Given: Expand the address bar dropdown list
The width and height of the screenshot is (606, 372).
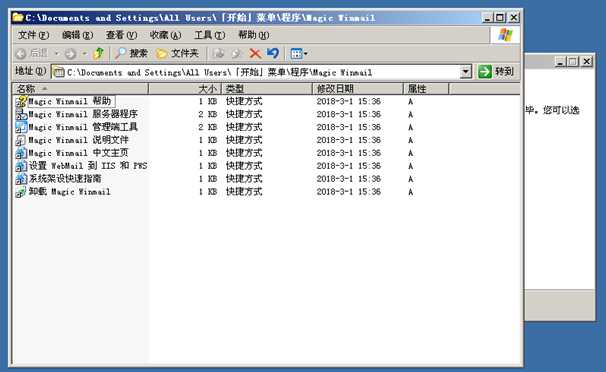Looking at the screenshot, I should coord(466,72).
